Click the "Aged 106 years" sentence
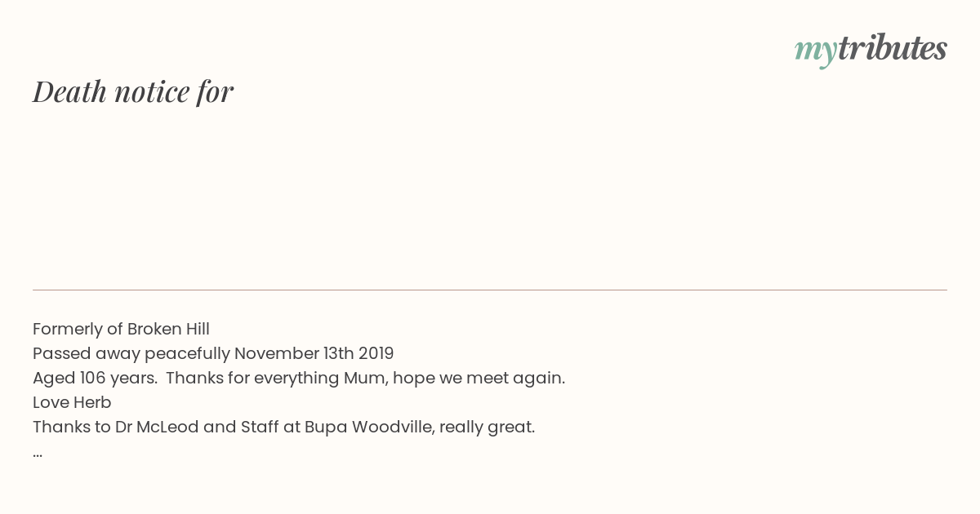 95,378
